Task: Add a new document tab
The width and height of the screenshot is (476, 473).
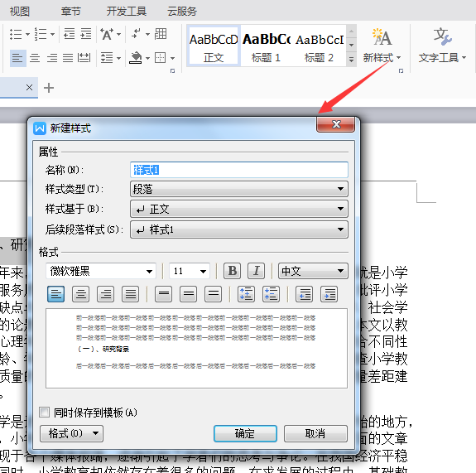Action: tap(49, 88)
